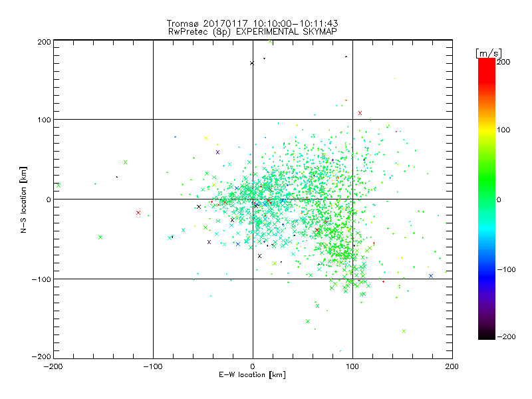
Task: Click the 'E-W location [km]' axis label
Action: coord(252,374)
